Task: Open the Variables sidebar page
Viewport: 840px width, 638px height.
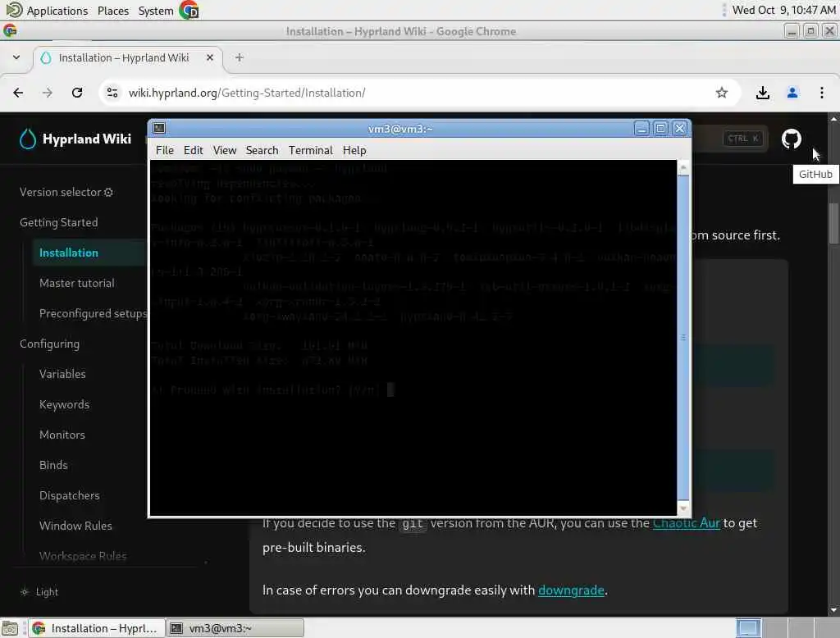Action: (x=62, y=374)
